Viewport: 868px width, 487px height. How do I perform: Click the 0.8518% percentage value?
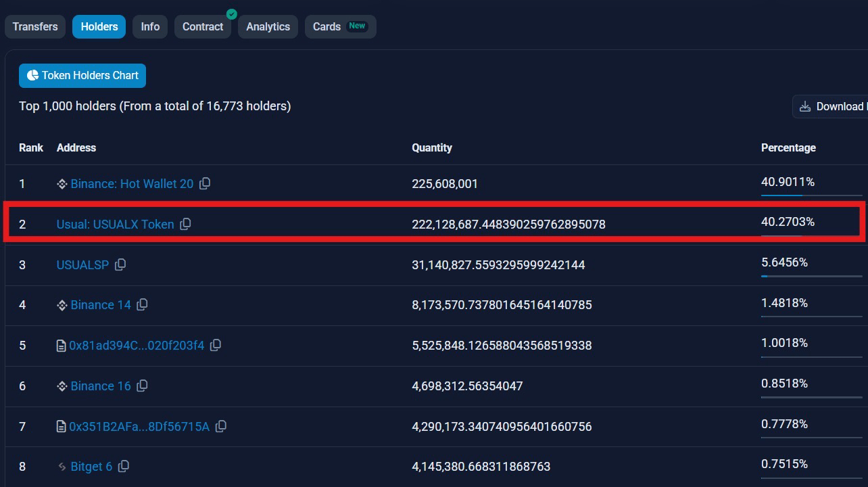click(784, 384)
